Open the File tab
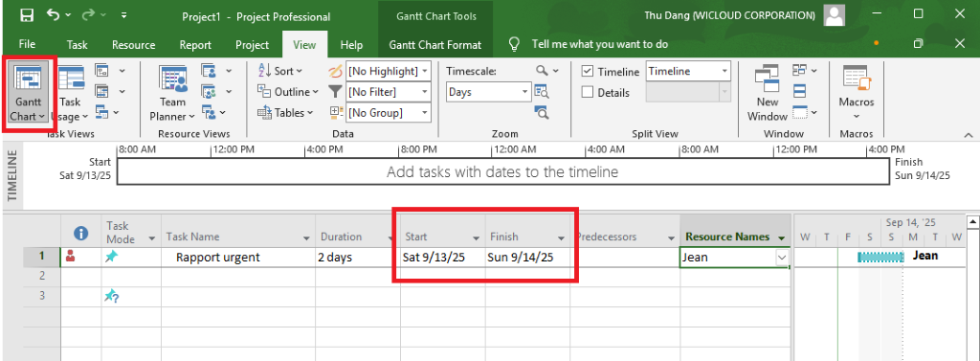980x361 pixels. [x=27, y=44]
